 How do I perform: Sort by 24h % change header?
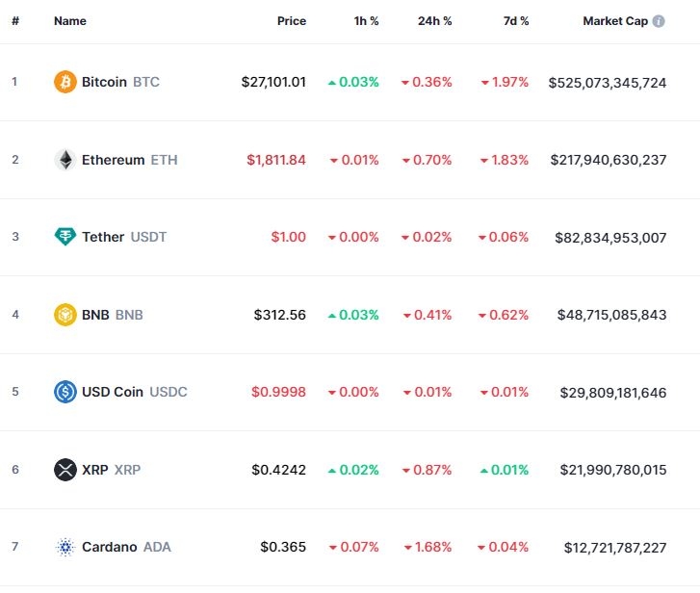(434, 21)
